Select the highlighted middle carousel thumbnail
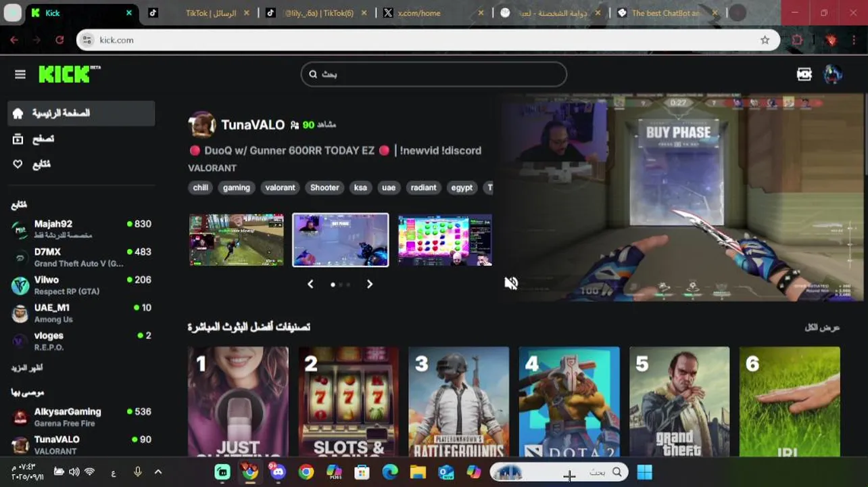 [341, 239]
